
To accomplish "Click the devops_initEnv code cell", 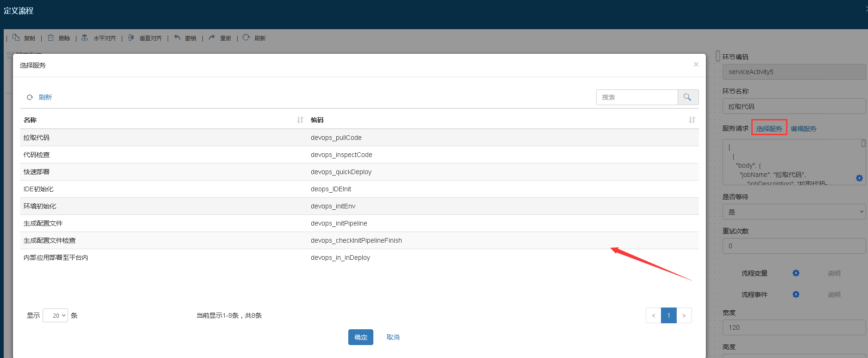I will click(x=333, y=206).
